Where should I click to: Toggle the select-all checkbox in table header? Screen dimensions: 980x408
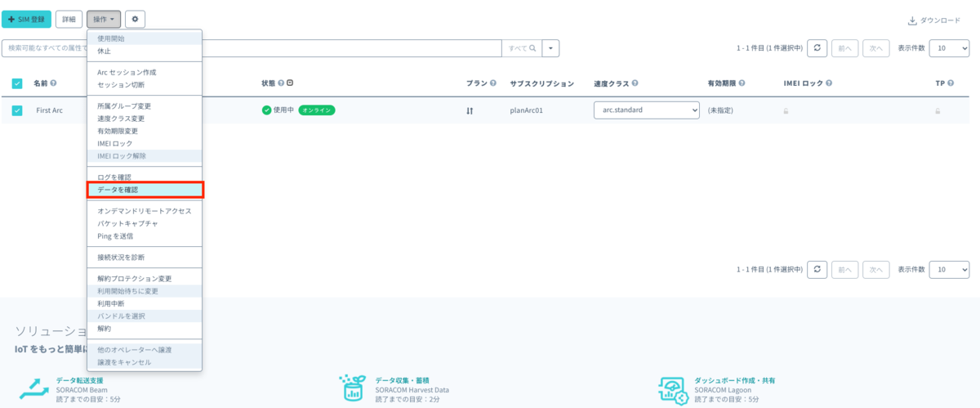coord(17,83)
